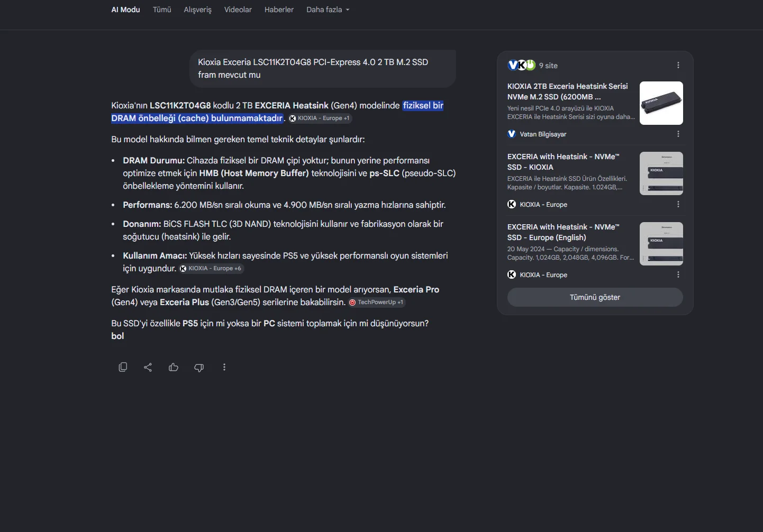Screen dimensions: 763x532
Task: Click 'Vatan Bilgisayar' source name
Action: tap(543, 134)
